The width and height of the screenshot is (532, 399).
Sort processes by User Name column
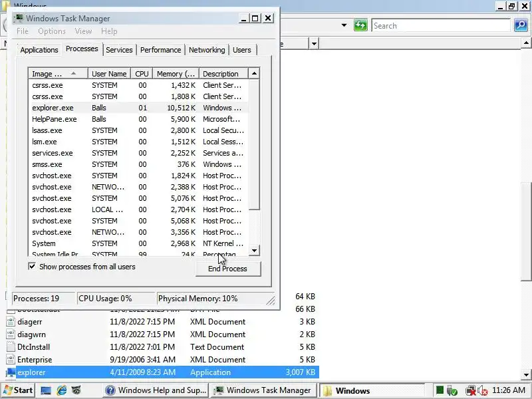pos(109,74)
